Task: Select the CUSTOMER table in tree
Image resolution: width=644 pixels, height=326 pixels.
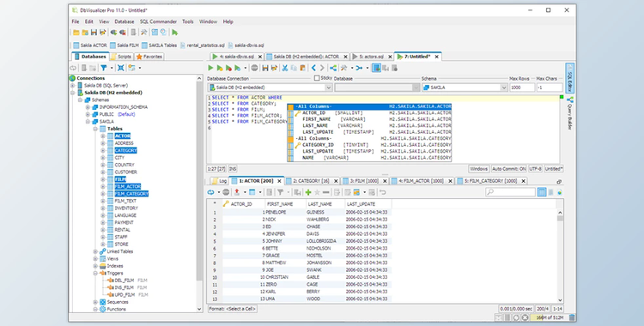Action: (x=125, y=172)
